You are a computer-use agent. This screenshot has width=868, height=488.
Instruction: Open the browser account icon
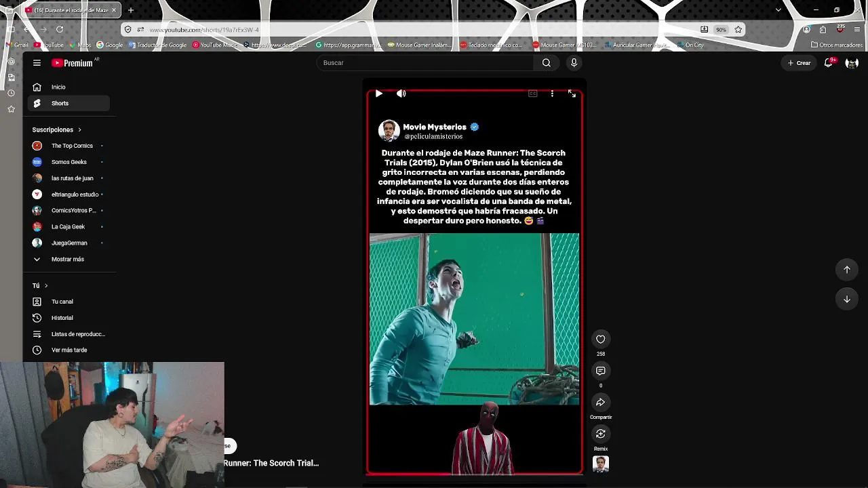806,30
